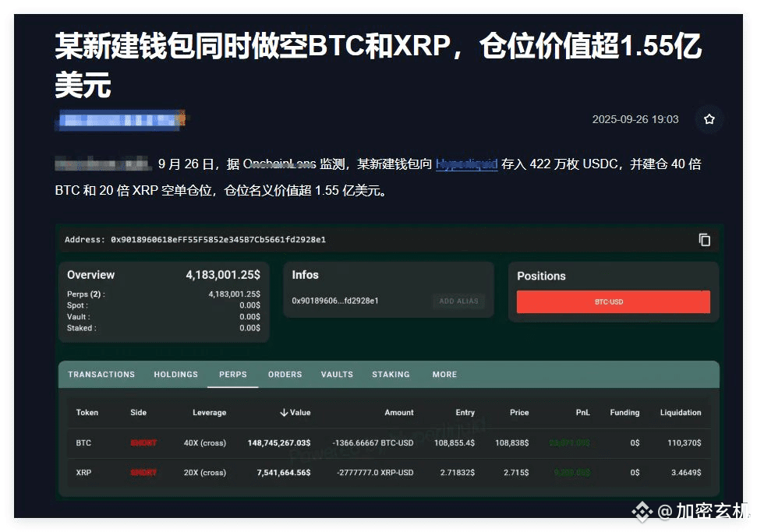Viewport: 757px width, 532px height.
Task: Click the Infos panel heading
Action: point(305,275)
